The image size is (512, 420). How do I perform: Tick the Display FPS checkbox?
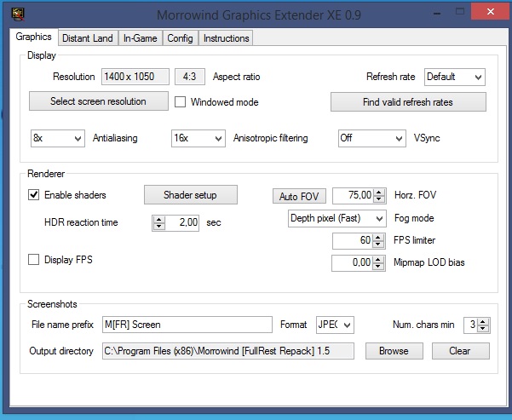33,260
